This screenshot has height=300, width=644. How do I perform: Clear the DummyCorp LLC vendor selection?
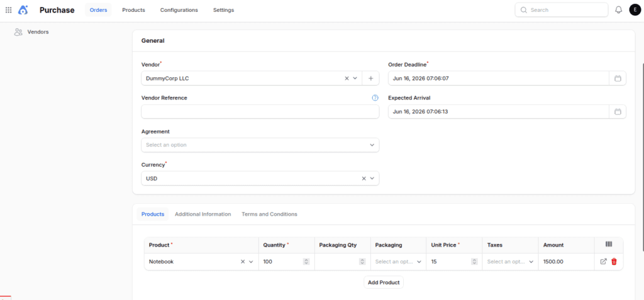tap(347, 78)
